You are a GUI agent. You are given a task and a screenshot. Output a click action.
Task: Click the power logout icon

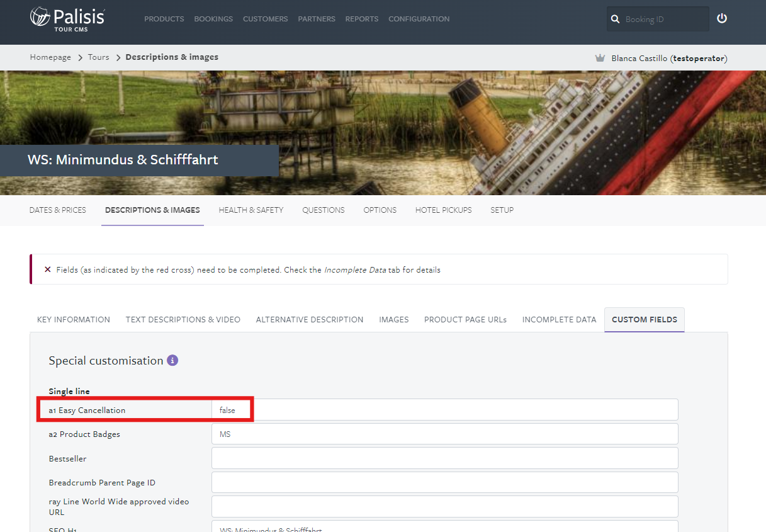click(722, 18)
